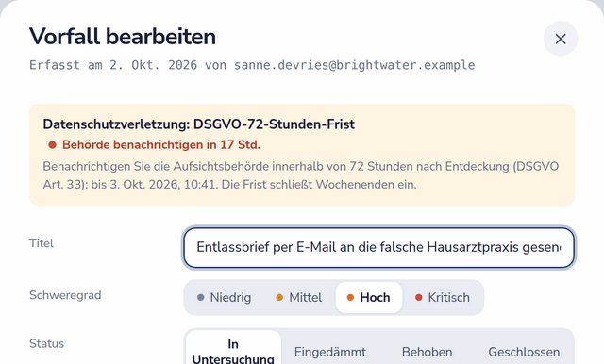Click the Schweregrad label
This screenshot has width=604, height=364.
(65, 295)
